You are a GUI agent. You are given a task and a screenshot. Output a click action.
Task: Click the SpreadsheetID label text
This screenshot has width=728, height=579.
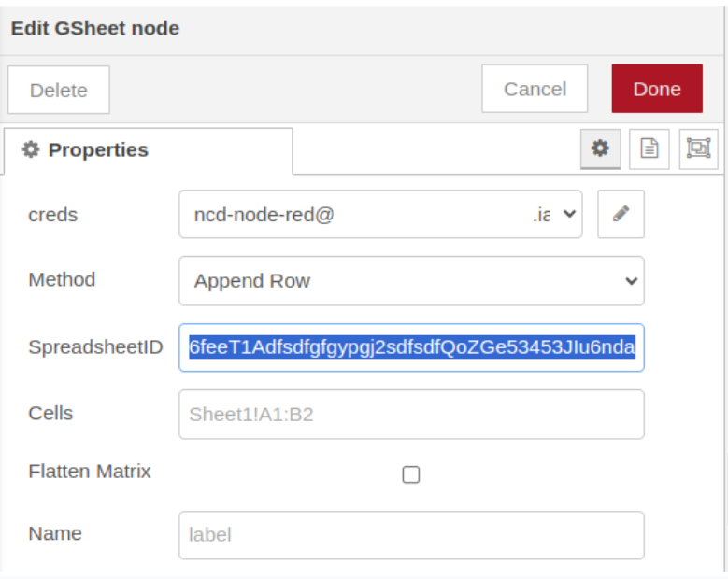click(95, 347)
